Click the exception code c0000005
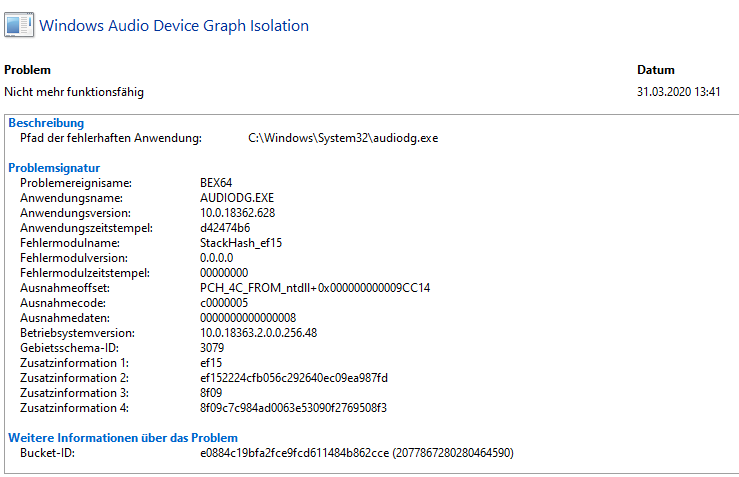739x477 pixels. click(x=224, y=303)
